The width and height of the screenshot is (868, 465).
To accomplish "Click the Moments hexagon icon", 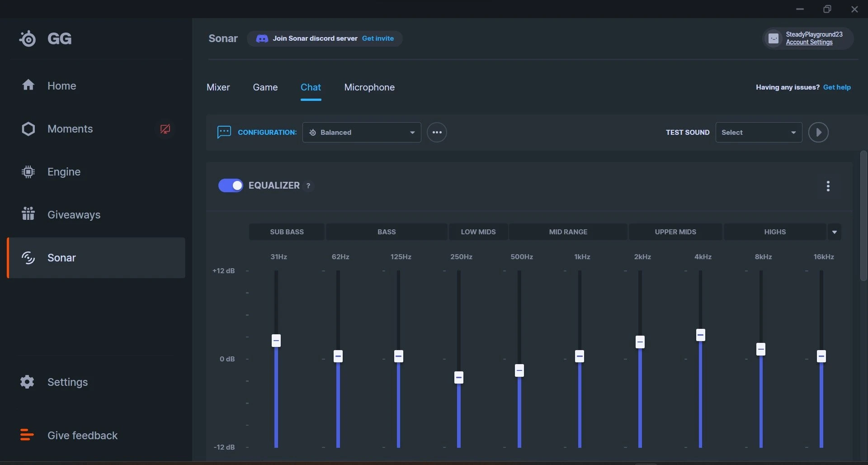I will pyautogui.click(x=28, y=129).
